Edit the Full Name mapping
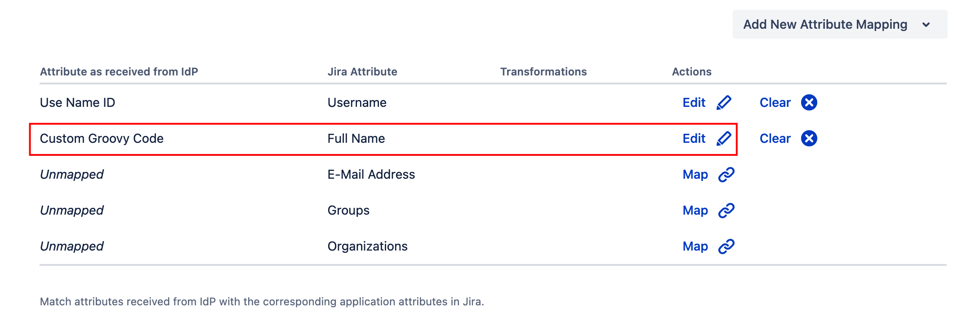980x317 pixels. [x=694, y=139]
